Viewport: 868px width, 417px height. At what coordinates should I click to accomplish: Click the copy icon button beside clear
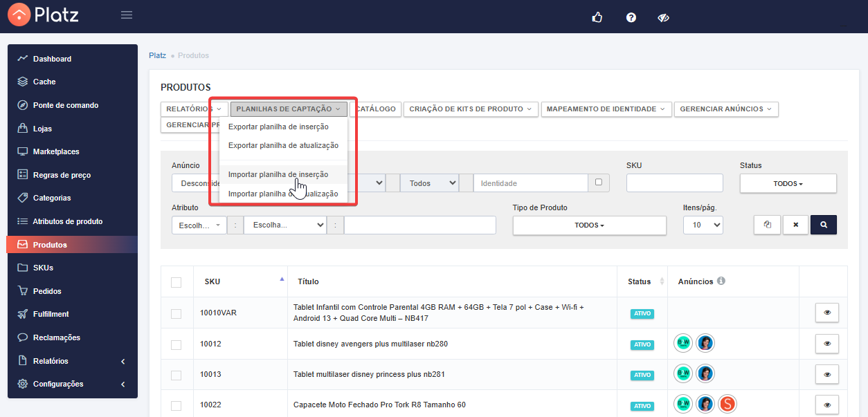[767, 225]
